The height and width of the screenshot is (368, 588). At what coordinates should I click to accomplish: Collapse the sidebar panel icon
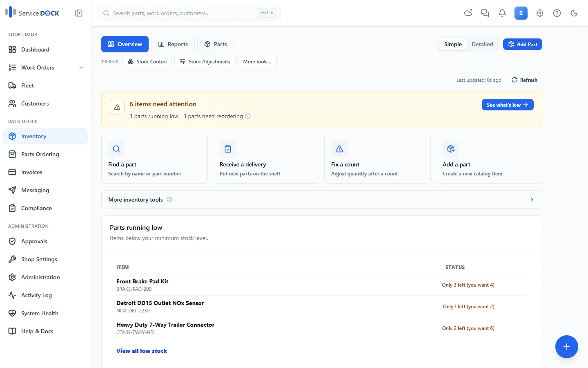[x=79, y=13]
